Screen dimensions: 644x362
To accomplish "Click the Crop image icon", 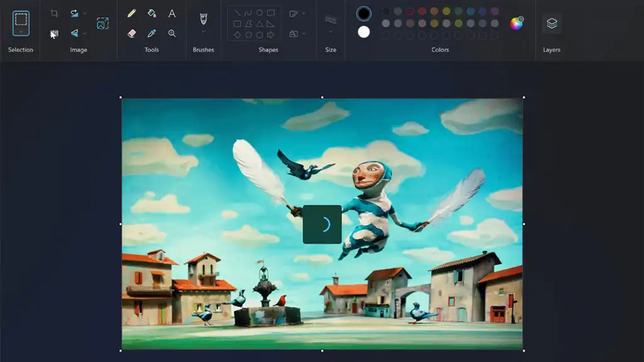I will coord(54,13).
